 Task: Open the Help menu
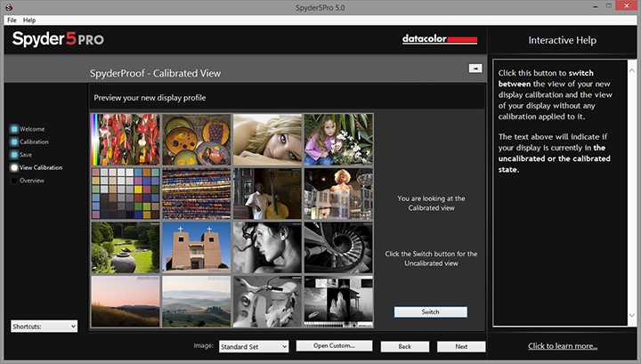(x=29, y=20)
